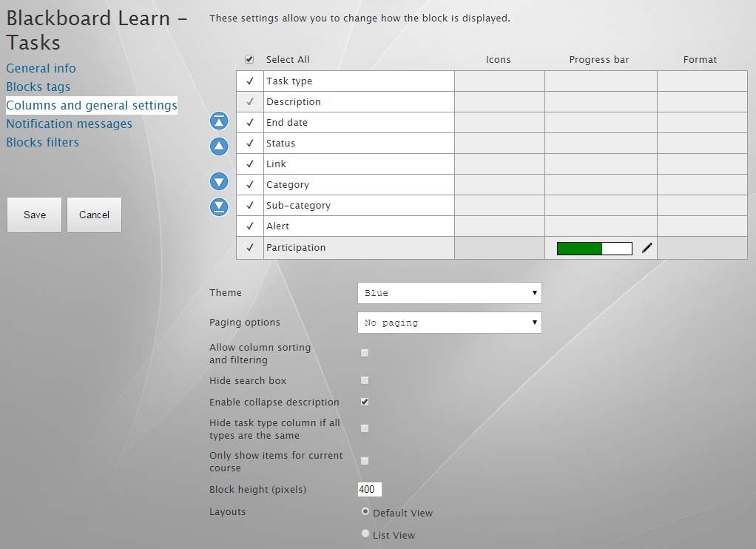Image resolution: width=756 pixels, height=549 pixels.
Task: Open the Paging options dropdown
Action: 449,323
